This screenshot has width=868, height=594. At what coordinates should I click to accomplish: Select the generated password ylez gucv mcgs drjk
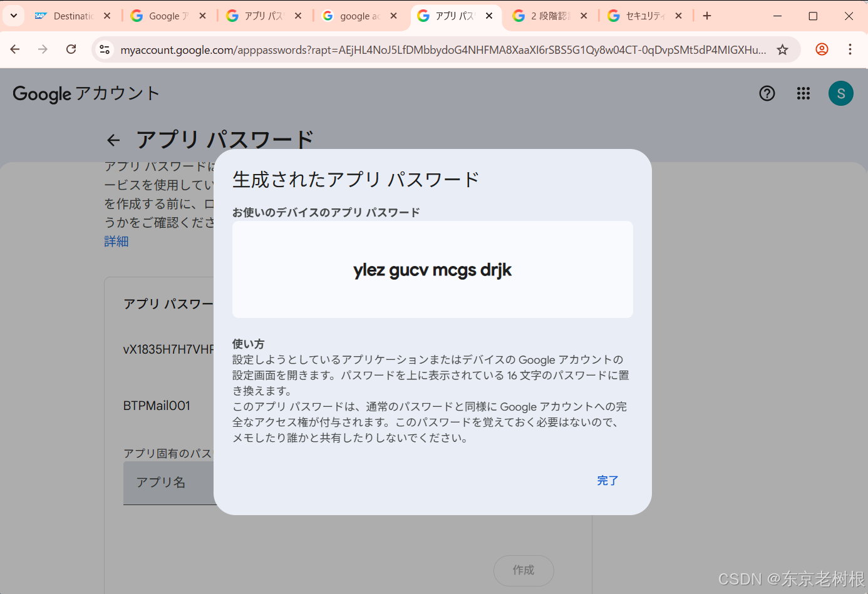pos(432,270)
